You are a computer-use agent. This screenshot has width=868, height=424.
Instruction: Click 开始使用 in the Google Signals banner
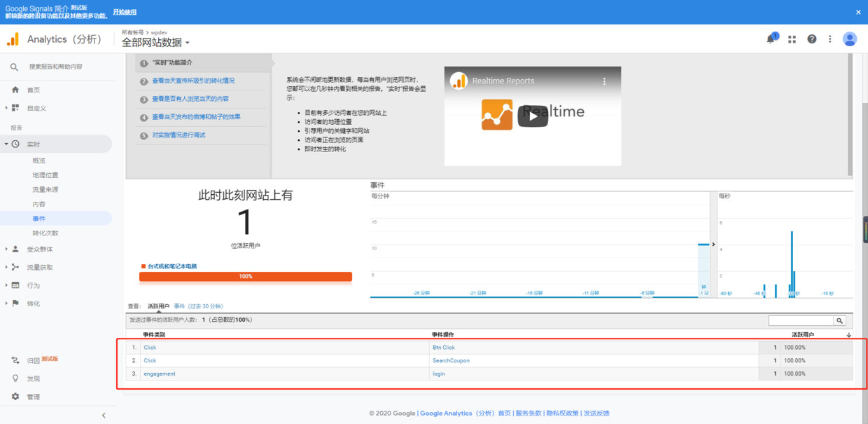coord(125,12)
